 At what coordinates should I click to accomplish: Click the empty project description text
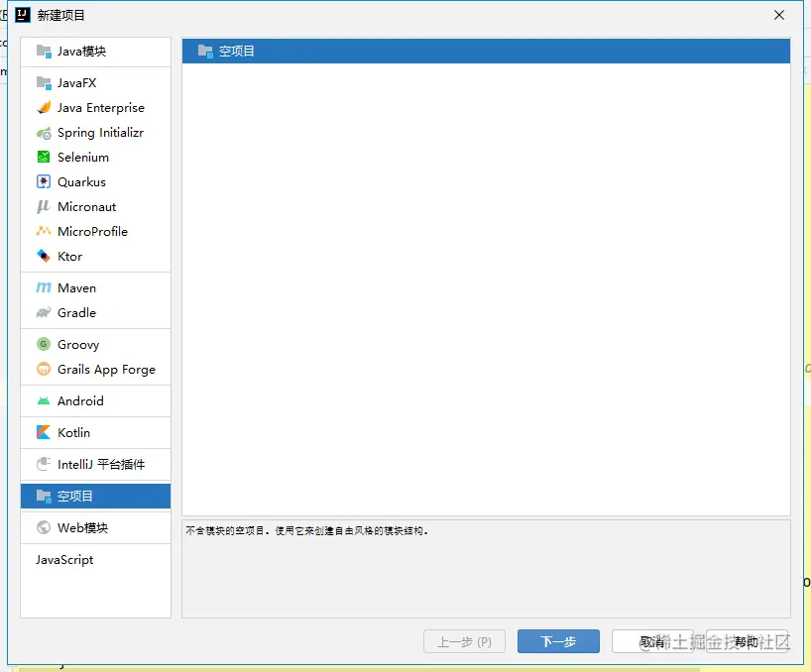[x=307, y=531]
